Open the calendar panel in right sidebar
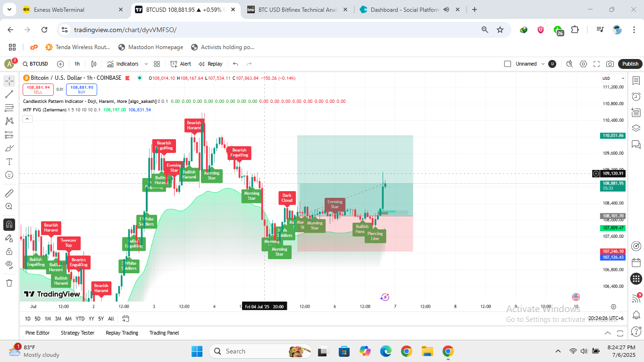The height and width of the screenshot is (362, 644). (636, 262)
